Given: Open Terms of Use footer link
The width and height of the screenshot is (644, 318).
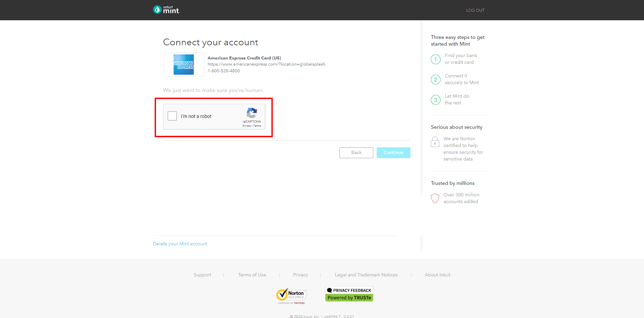Looking at the screenshot, I should coord(252,275).
